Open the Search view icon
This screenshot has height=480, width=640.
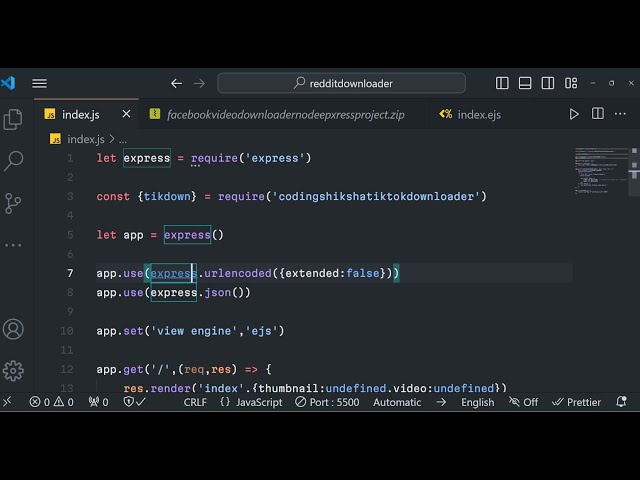click(x=13, y=161)
